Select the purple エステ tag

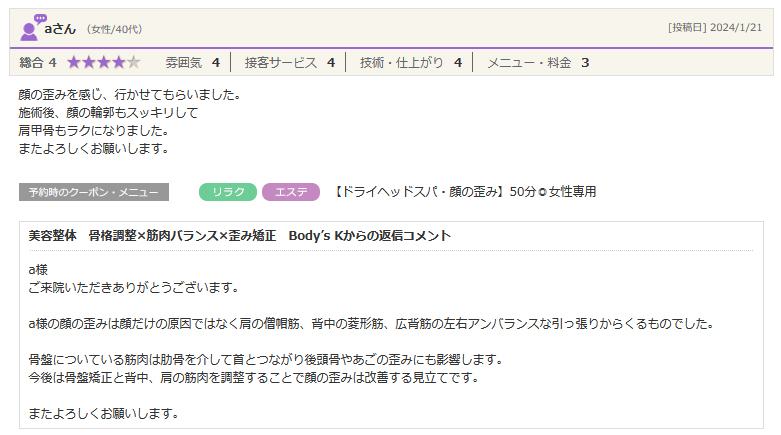tap(291, 192)
